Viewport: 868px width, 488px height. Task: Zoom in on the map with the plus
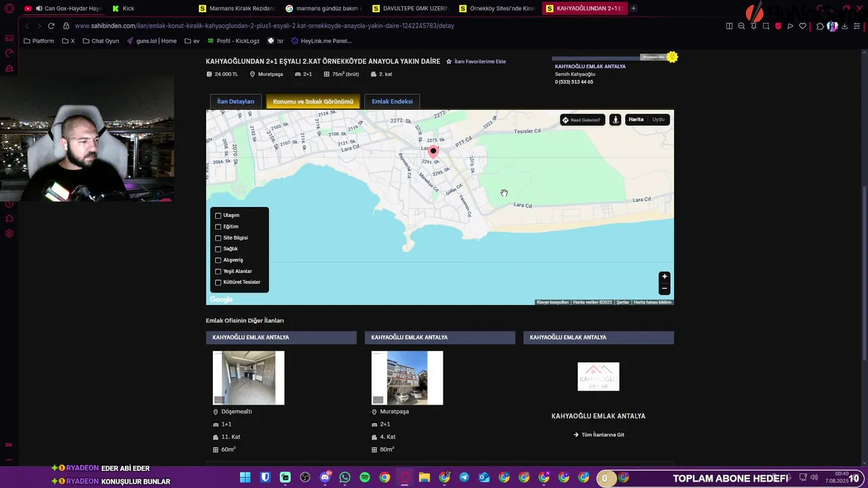click(x=665, y=277)
